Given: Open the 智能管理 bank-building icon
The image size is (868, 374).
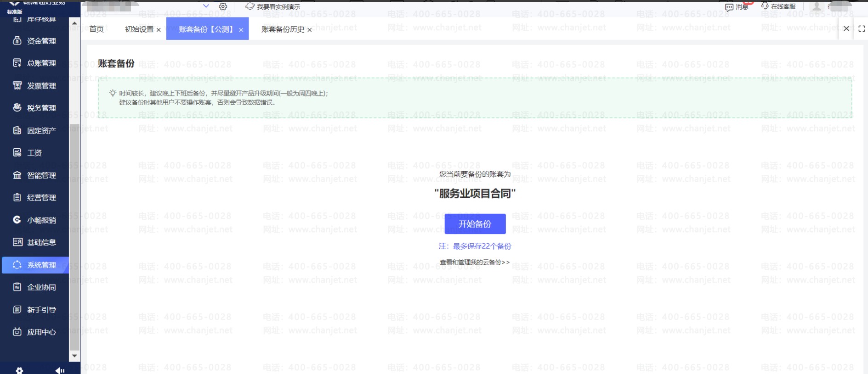Looking at the screenshot, I should (x=17, y=175).
